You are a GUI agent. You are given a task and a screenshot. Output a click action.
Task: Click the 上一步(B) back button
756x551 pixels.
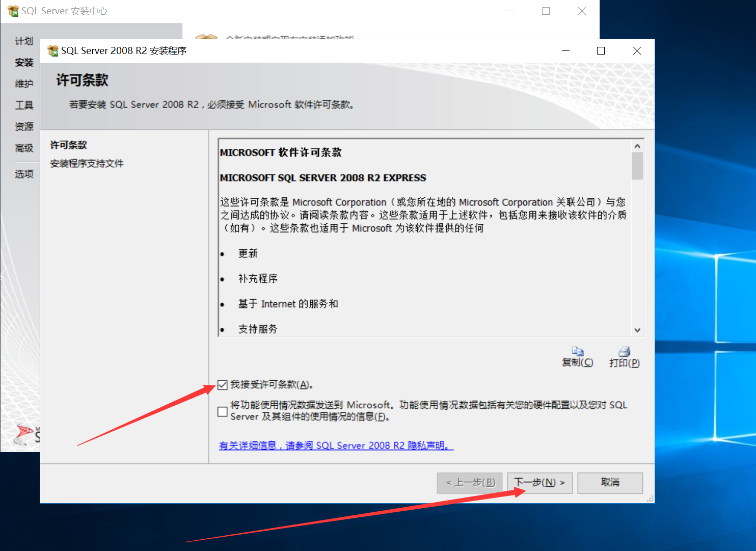coord(470,483)
